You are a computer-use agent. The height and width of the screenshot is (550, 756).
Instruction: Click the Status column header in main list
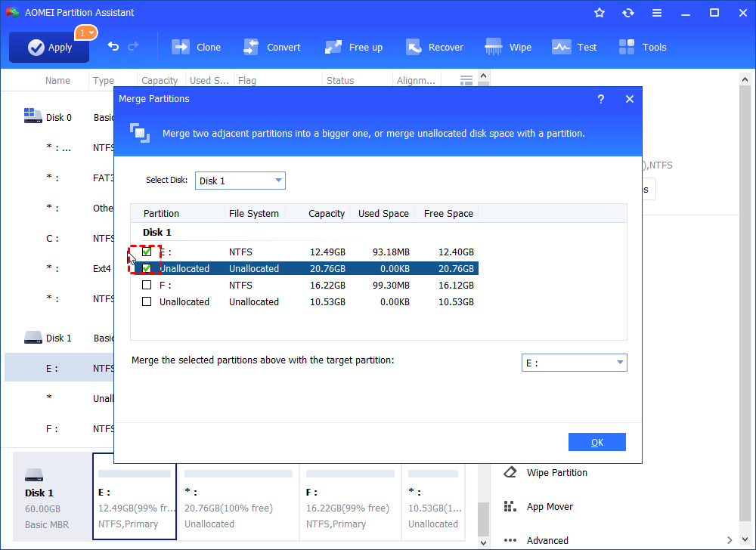point(340,80)
